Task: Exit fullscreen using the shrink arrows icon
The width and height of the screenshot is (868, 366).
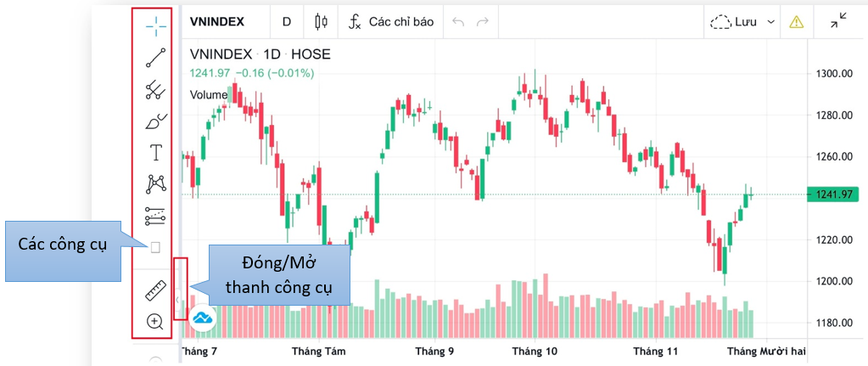Action: [839, 20]
